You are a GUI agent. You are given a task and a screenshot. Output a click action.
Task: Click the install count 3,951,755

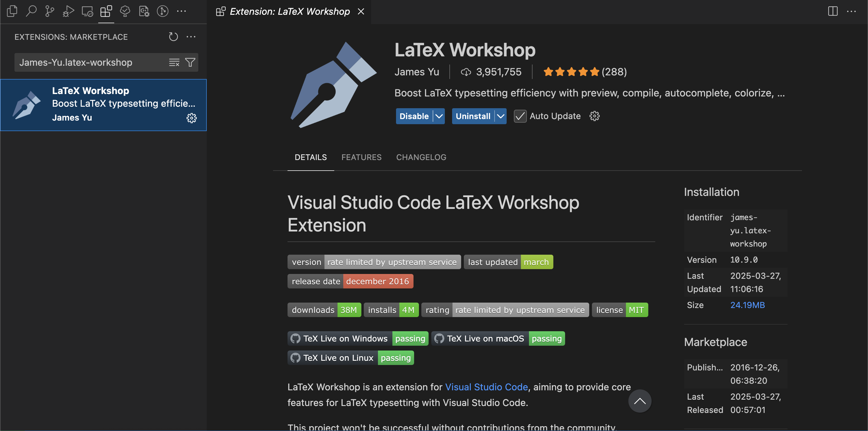coord(491,72)
